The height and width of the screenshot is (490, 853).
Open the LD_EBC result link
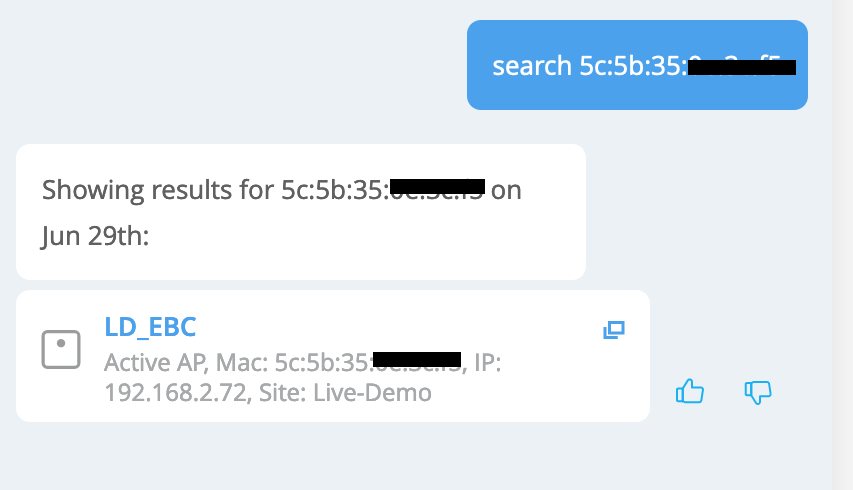150,327
